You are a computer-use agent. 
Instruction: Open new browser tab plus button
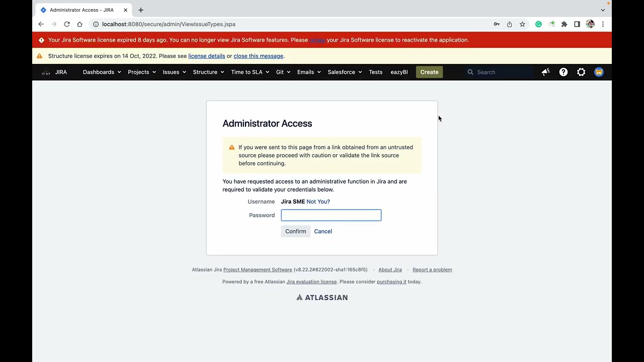click(141, 10)
